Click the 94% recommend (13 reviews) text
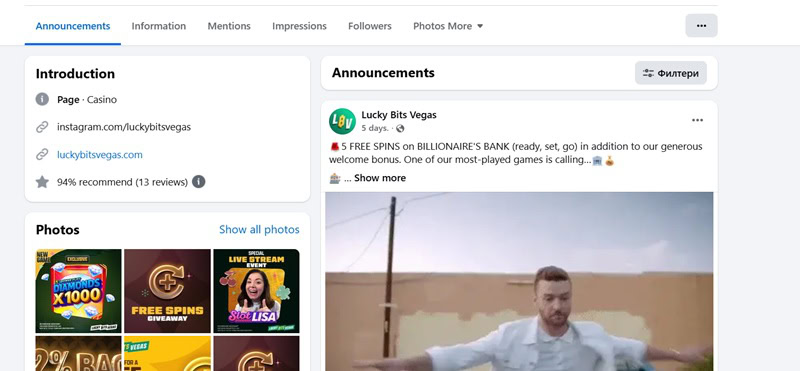The image size is (800, 371). point(122,182)
